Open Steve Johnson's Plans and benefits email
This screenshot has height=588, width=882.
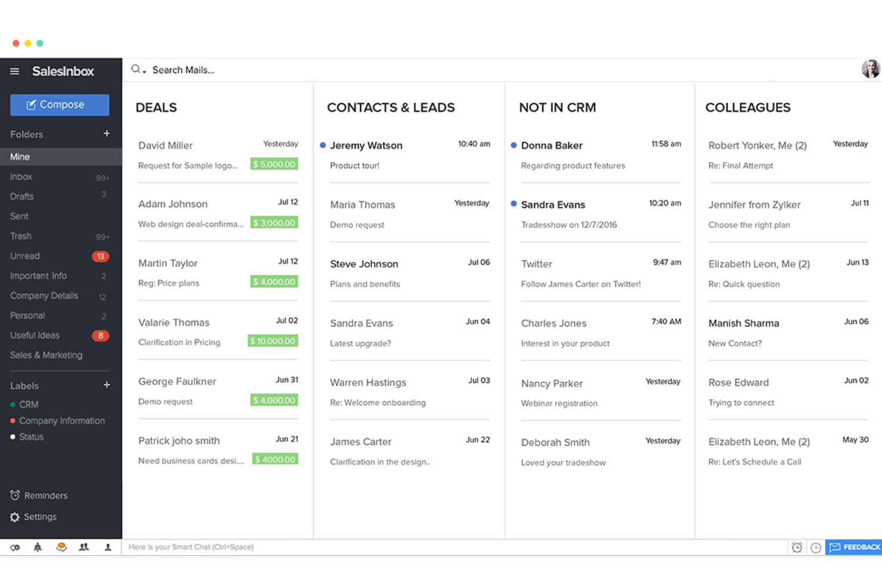(x=409, y=273)
